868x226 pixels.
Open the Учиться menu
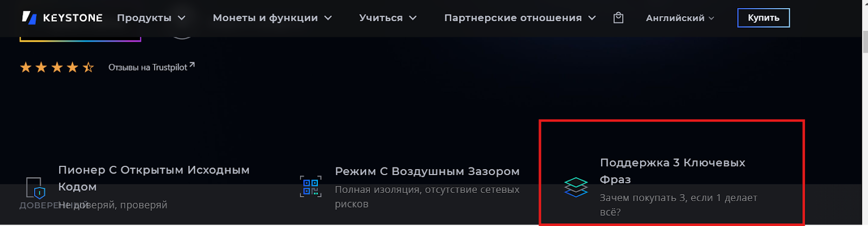pos(388,18)
